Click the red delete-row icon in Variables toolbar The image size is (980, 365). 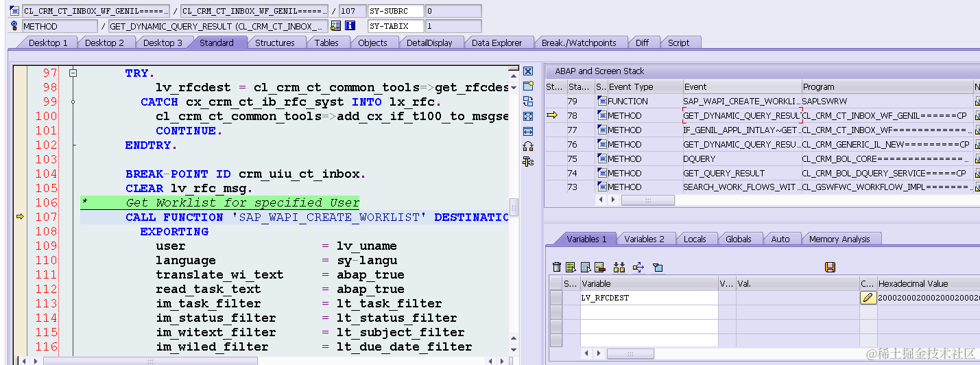(599, 267)
